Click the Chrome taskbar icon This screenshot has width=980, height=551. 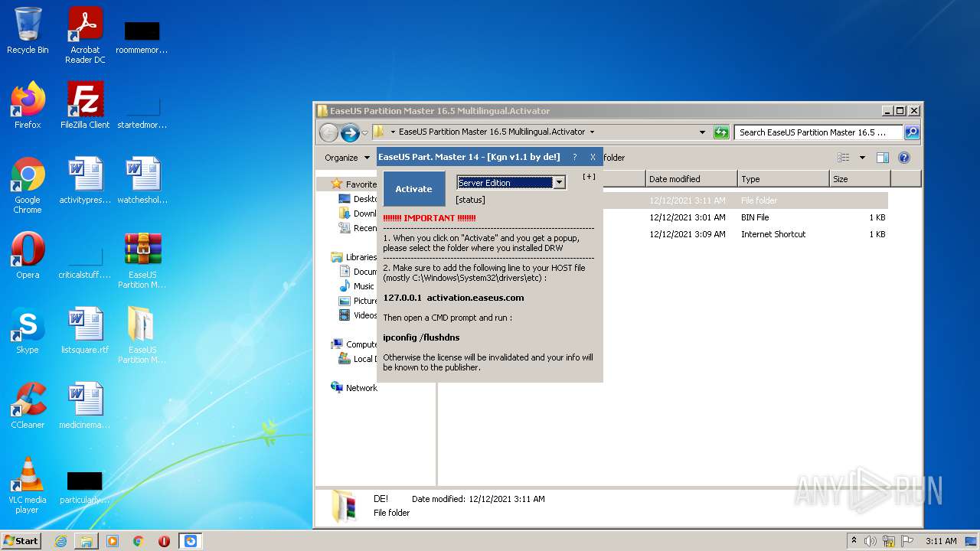pos(138,541)
